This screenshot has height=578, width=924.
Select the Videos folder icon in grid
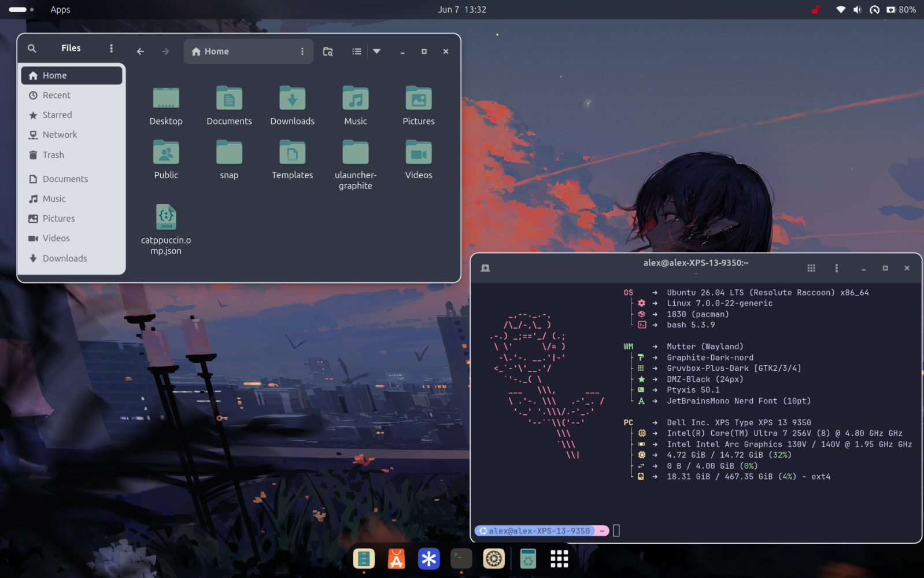(419, 152)
